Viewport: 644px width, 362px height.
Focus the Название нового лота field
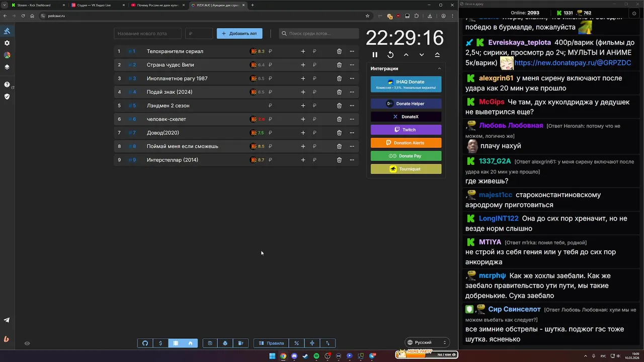coord(147,34)
